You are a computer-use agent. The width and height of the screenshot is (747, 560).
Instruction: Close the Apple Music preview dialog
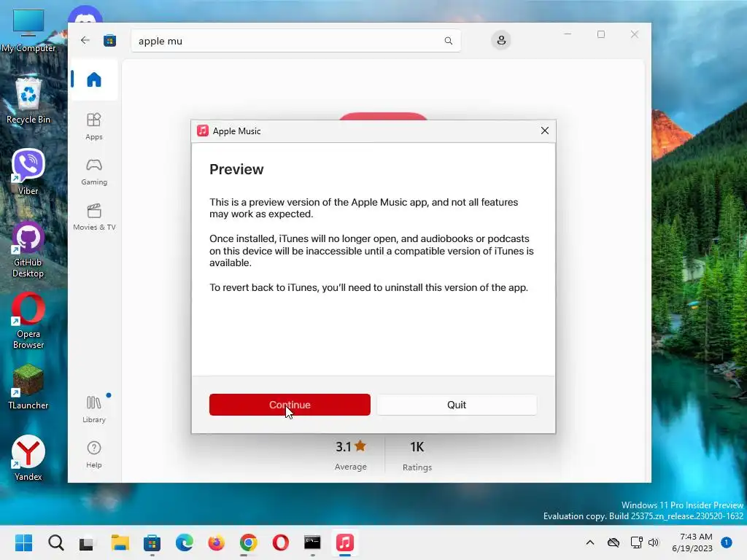[545, 131]
